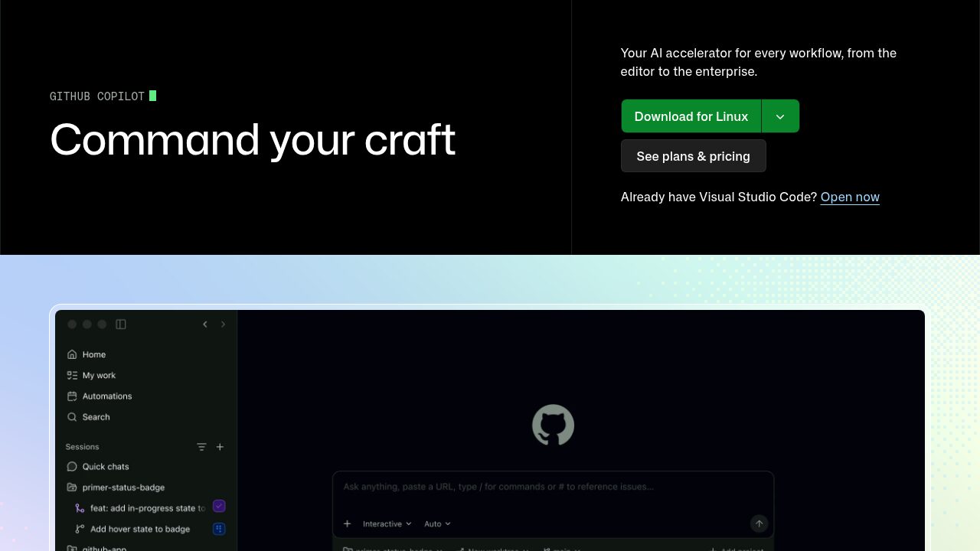Image resolution: width=980 pixels, height=551 pixels.
Task: Send the prompt with the arrow button
Action: coord(759,523)
